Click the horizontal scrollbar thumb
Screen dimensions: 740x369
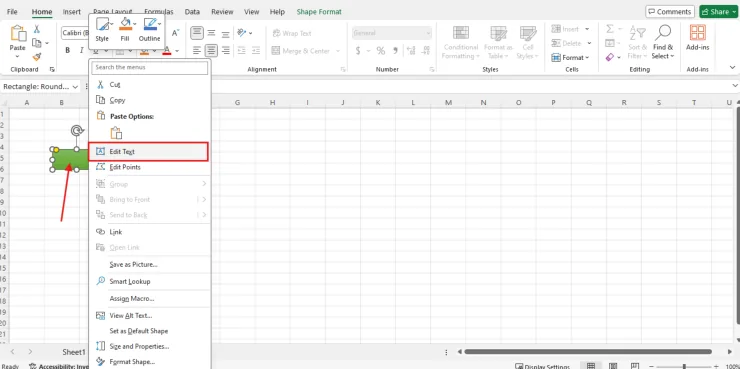point(588,352)
